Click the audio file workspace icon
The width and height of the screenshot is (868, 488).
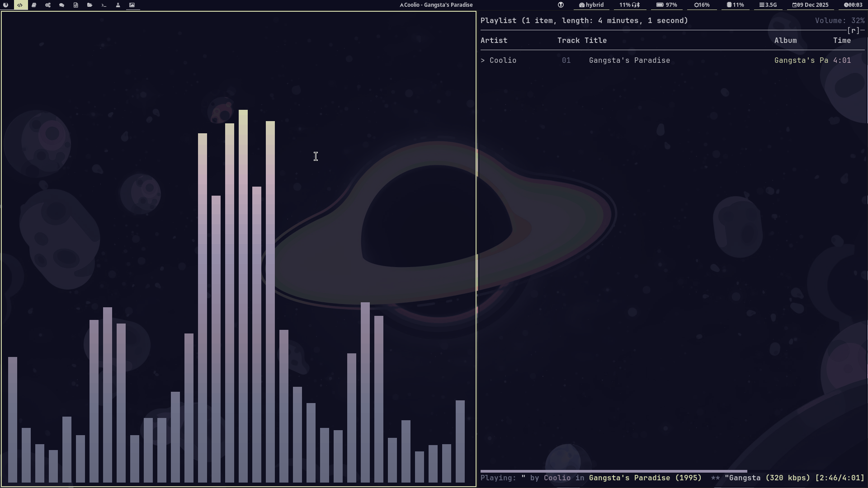pos(76,5)
